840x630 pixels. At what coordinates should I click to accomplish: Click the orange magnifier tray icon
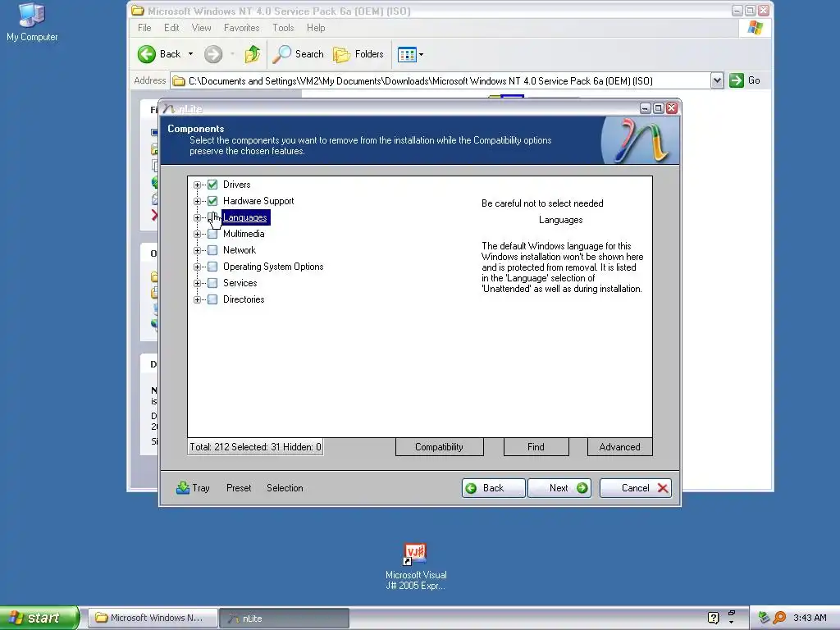779,618
